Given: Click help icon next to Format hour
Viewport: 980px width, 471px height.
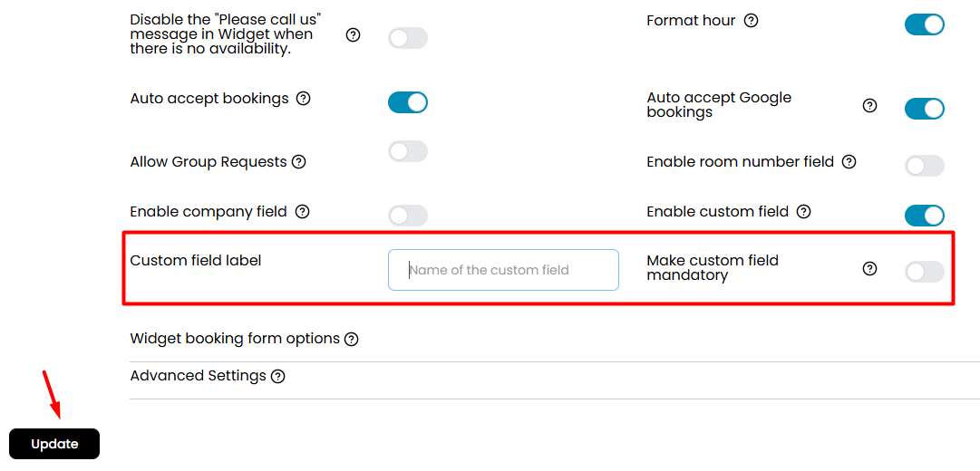Looking at the screenshot, I should (x=752, y=21).
